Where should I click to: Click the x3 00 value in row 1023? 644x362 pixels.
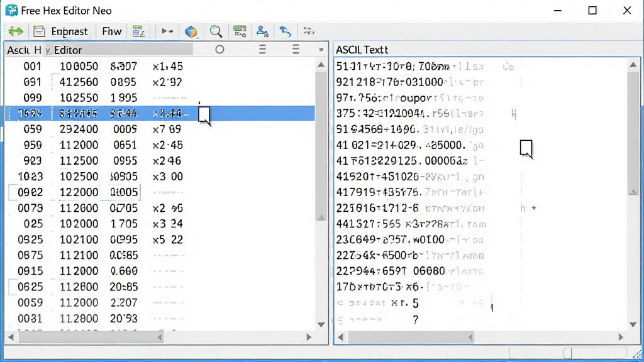tap(167, 177)
